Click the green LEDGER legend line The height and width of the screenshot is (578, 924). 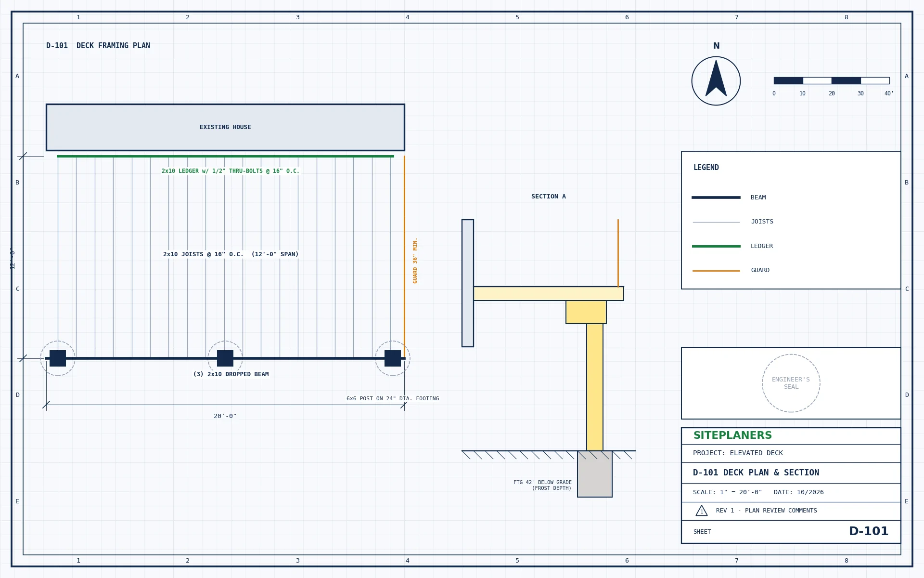pyautogui.click(x=716, y=246)
